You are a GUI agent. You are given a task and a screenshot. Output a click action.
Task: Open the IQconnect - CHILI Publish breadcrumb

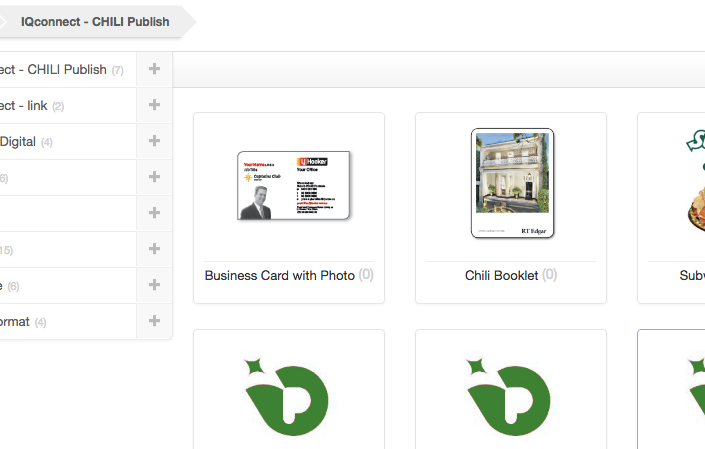tap(95, 22)
